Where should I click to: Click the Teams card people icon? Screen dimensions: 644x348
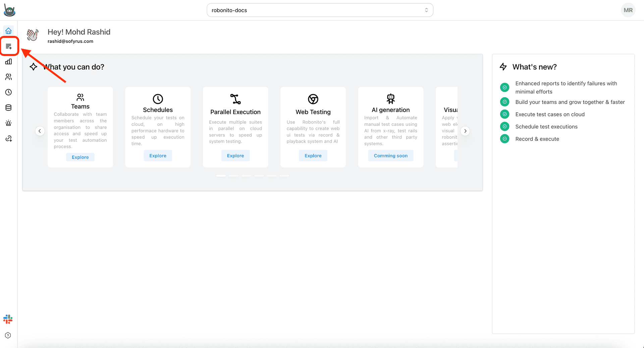click(80, 97)
